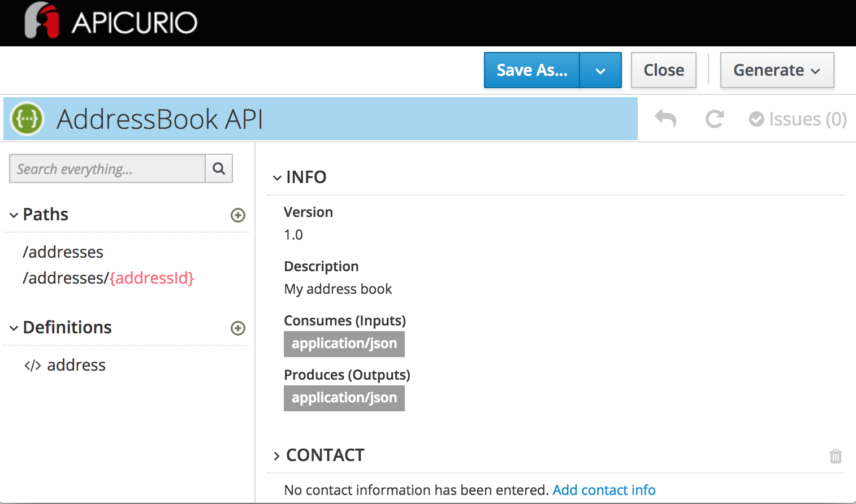Click the version value 1.0
The image size is (856, 504).
pyautogui.click(x=293, y=234)
